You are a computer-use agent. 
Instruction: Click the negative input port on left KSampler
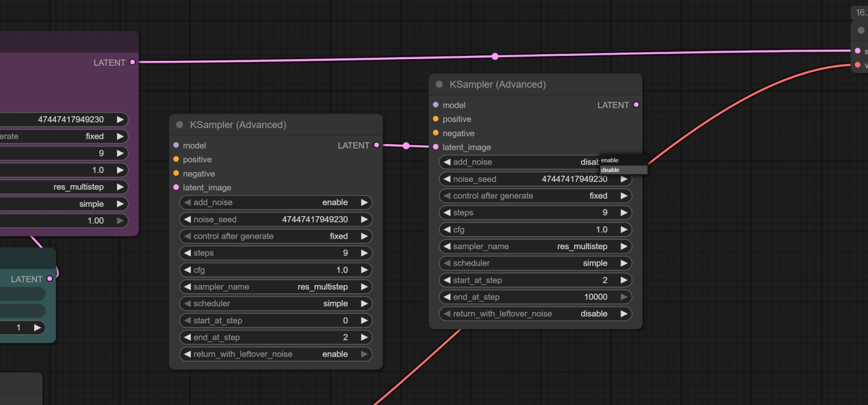[176, 174]
